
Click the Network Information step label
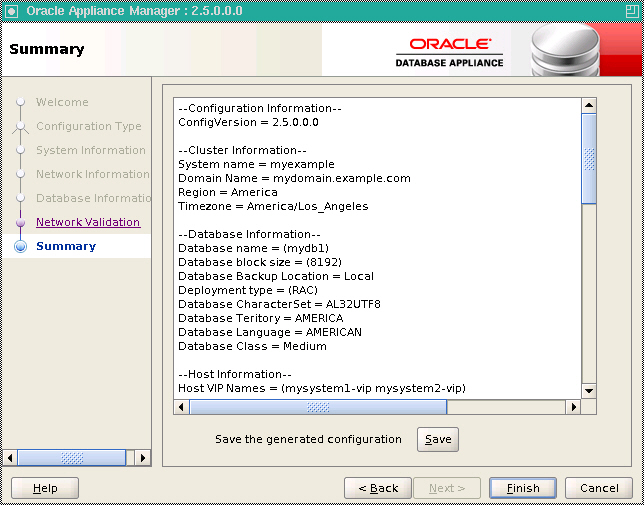(93, 174)
